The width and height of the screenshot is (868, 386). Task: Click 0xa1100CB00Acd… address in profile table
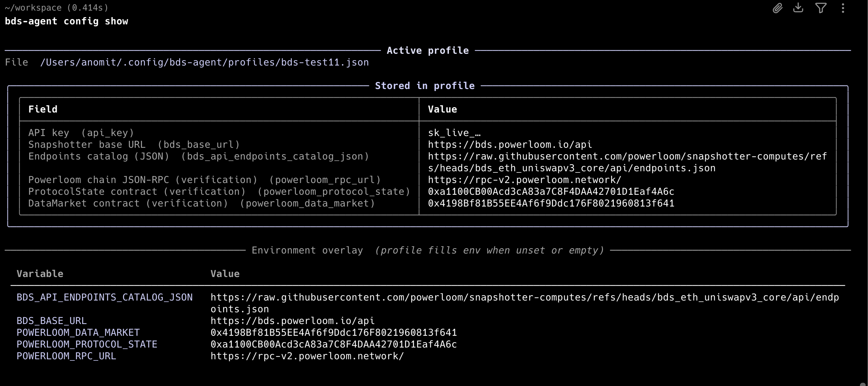coord(551,192)
